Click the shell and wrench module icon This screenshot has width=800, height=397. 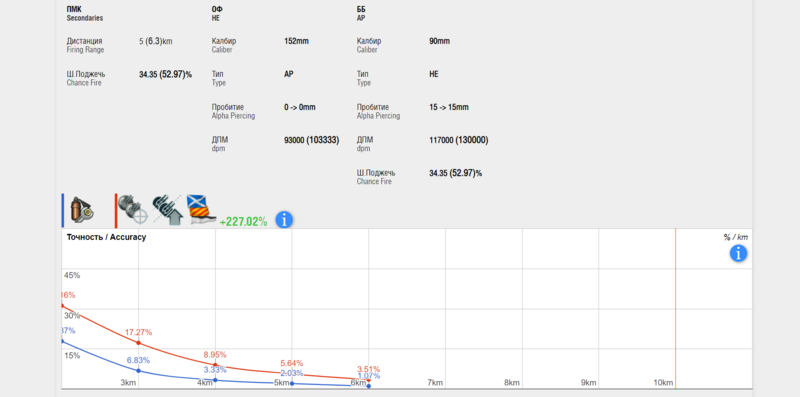click(x=82, y=210)
